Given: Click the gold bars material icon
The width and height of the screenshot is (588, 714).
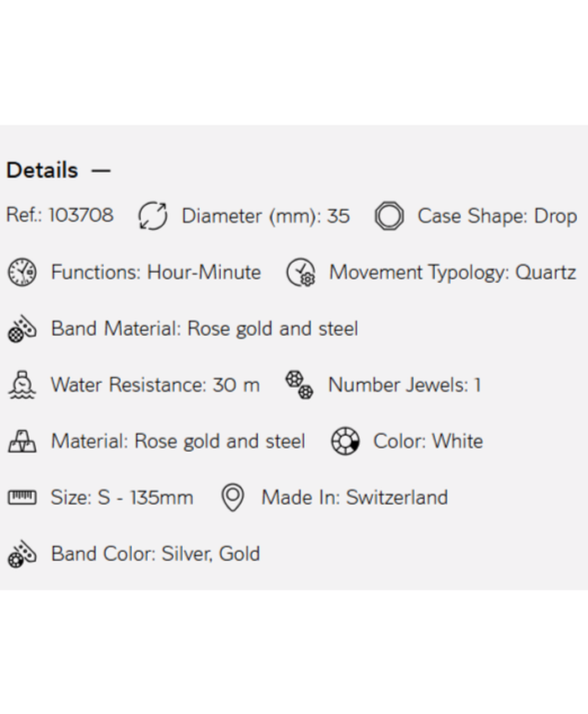Looking at the screenshot, I should point(22,442).
